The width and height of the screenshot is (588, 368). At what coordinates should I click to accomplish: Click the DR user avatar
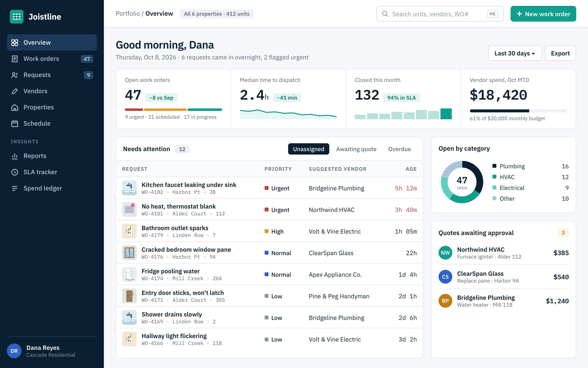14,351
